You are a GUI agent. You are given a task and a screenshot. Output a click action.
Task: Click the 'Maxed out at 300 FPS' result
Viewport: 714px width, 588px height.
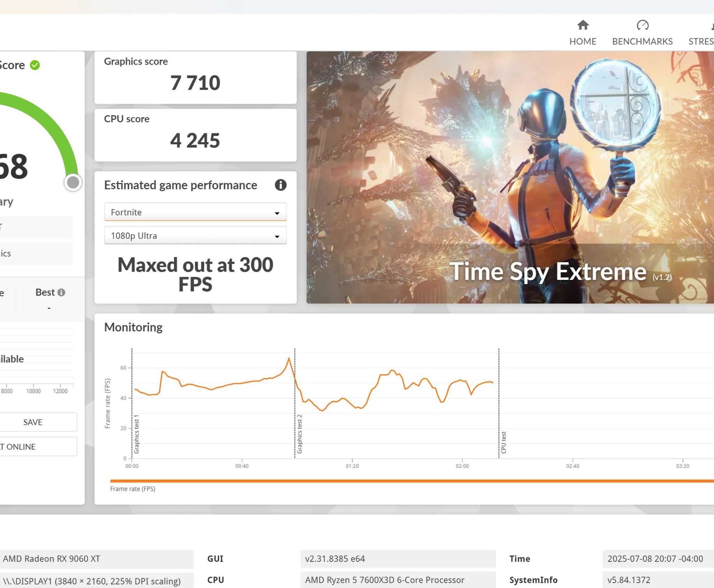pos(195,274)
